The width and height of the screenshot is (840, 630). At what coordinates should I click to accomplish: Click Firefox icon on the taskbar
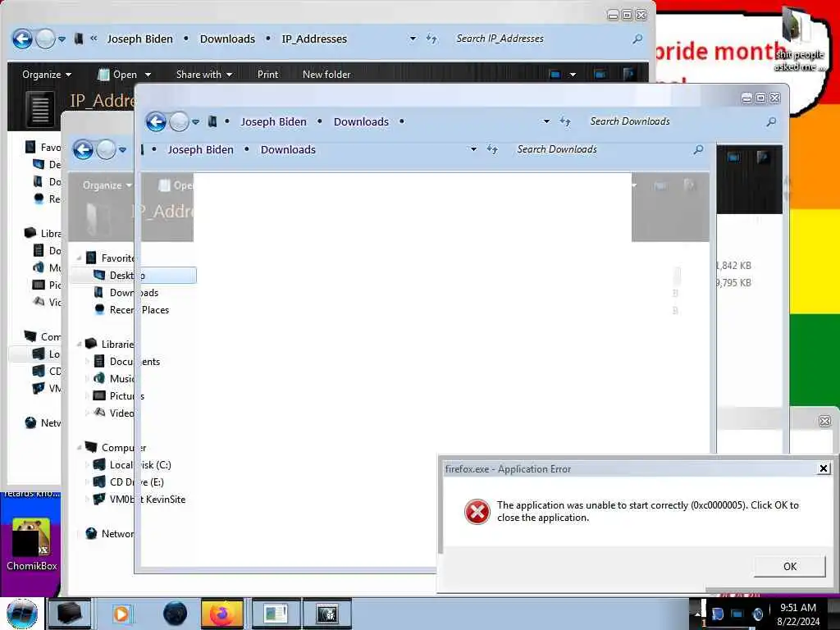point(221,614)
